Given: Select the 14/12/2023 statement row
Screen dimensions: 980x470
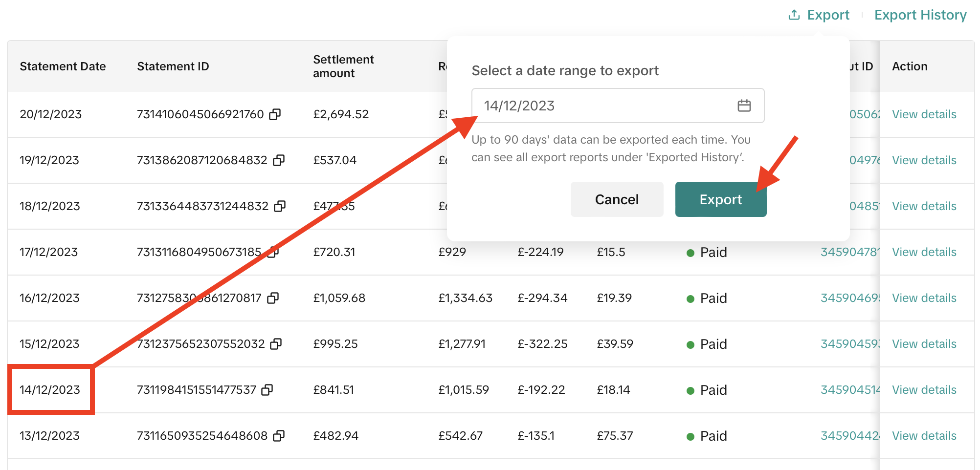Looking at the screenshot, I should point(49,389).
